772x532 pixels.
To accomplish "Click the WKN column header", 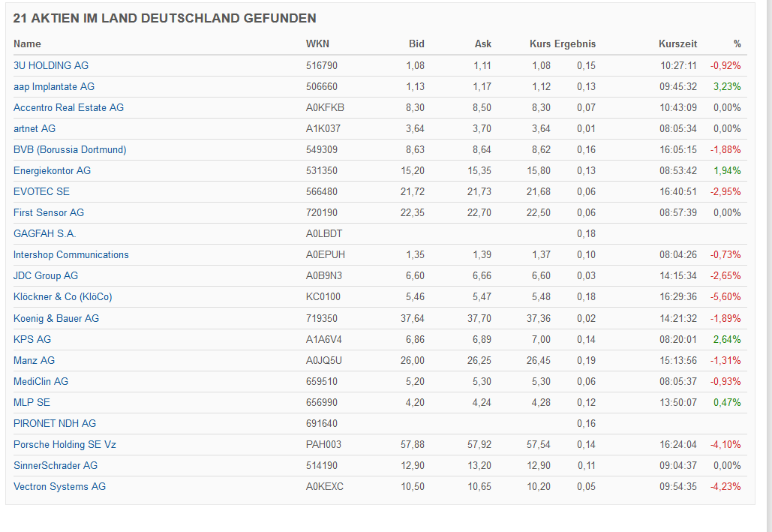I will coord(317,44).
